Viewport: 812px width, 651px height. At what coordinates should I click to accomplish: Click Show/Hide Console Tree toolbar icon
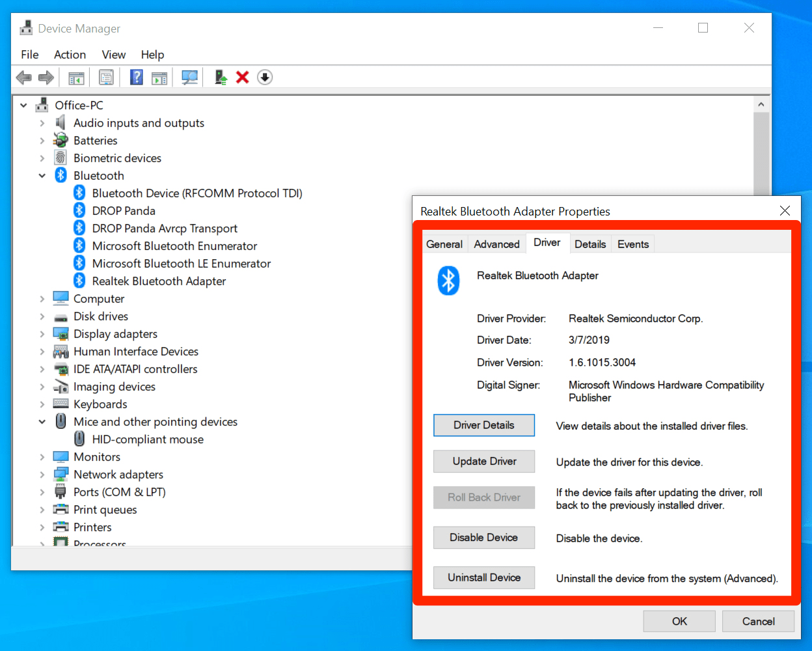(76, 77)
